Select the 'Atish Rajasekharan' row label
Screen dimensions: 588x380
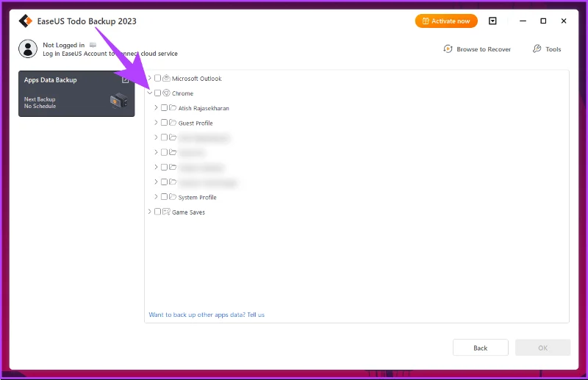204,108
